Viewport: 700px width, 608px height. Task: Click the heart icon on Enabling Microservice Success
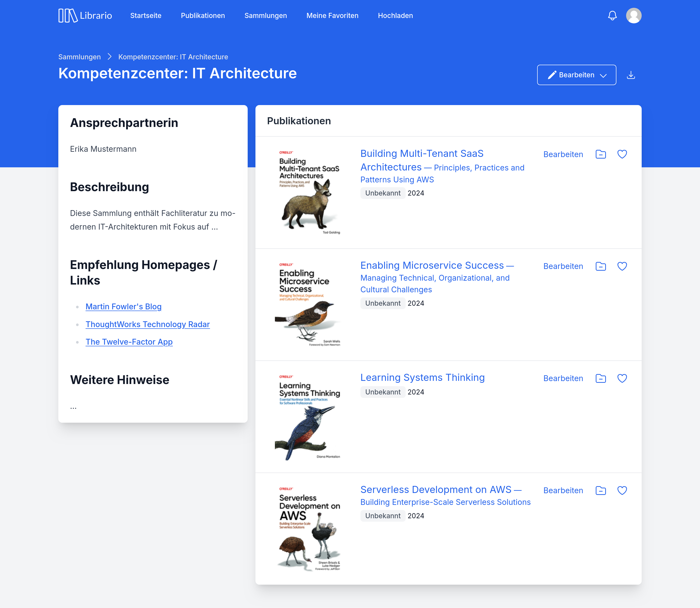[x=621, y=266]
